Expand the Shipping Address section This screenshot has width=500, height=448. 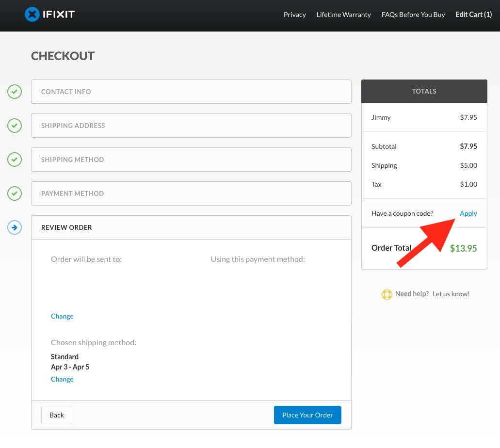point(191,125)
